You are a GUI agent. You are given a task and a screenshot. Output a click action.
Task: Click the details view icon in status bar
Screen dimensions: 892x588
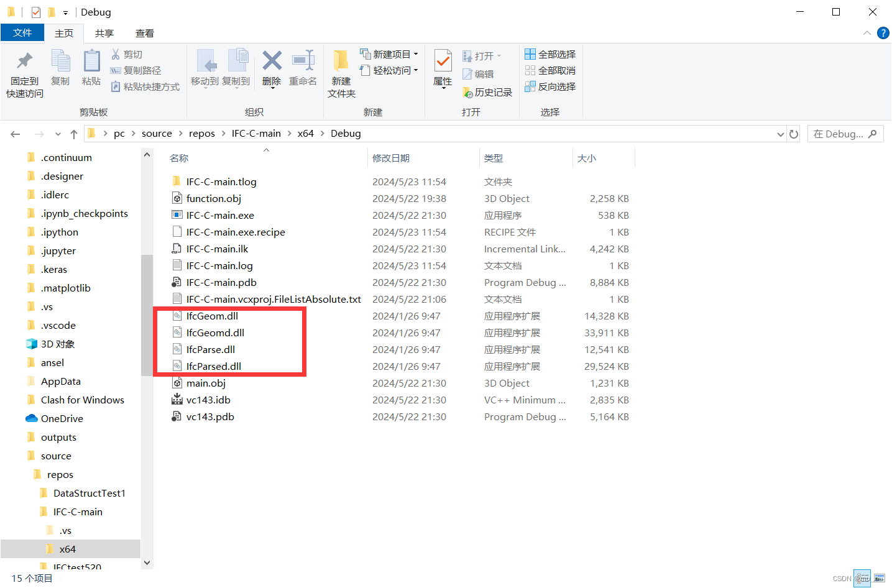[x=862, y=579]
